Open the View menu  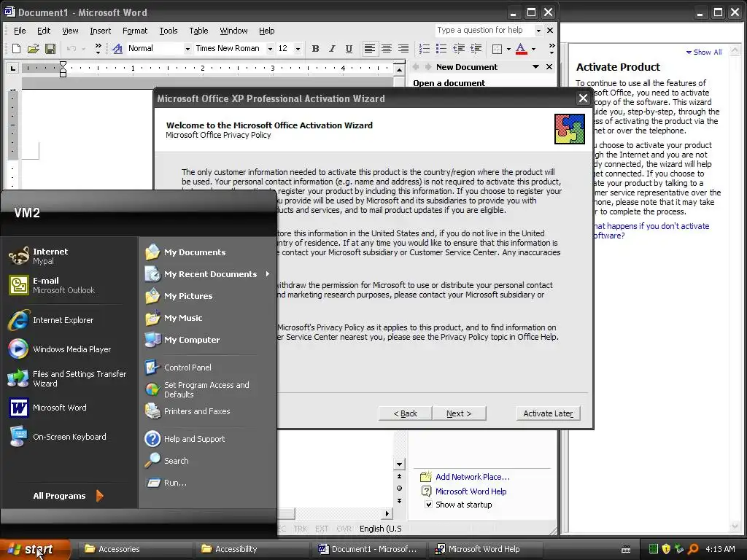click(70, 31)
